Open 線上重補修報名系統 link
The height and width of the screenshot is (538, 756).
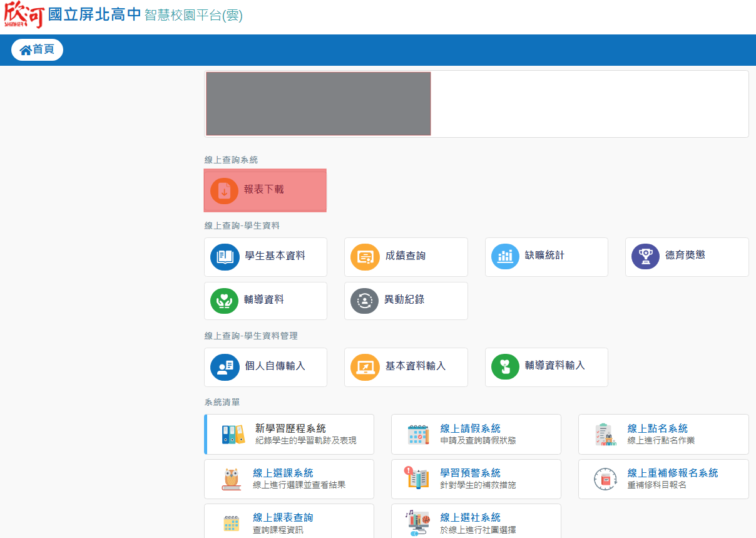672,473
